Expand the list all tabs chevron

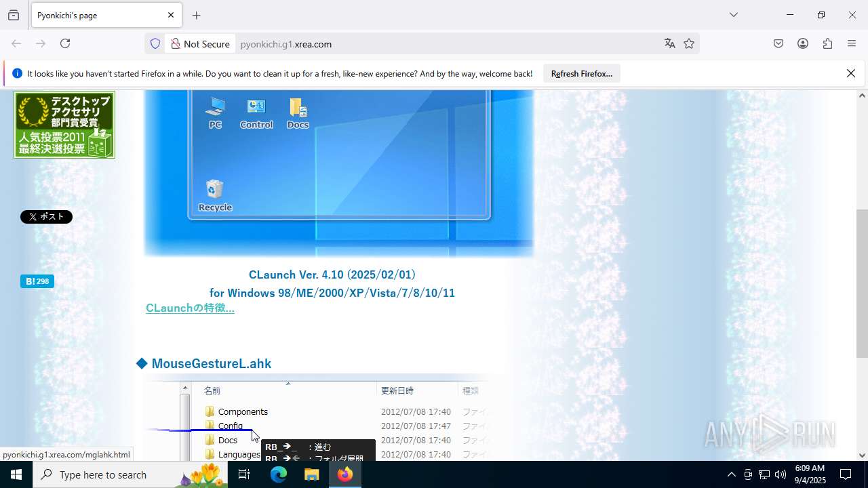coord(733,15)
